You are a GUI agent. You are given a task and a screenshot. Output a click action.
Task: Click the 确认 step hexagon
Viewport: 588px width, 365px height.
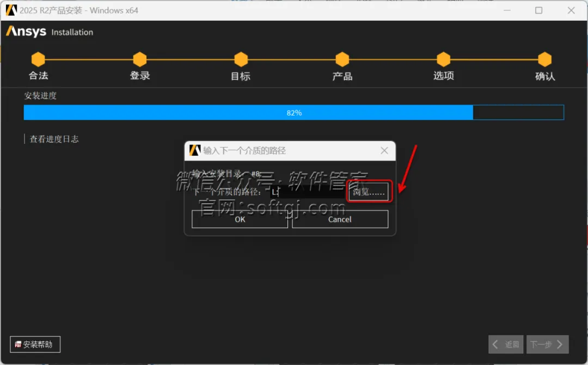[545, 59]
